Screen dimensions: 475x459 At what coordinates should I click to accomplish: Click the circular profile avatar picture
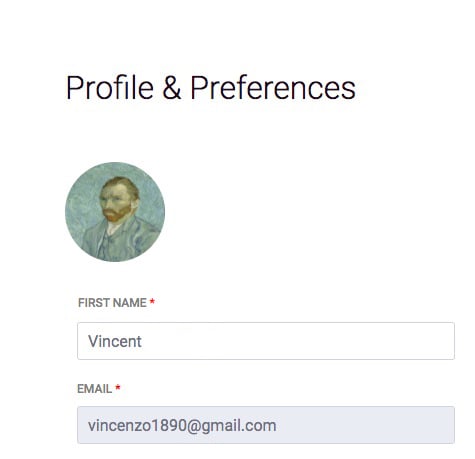(x=115, y=212)
